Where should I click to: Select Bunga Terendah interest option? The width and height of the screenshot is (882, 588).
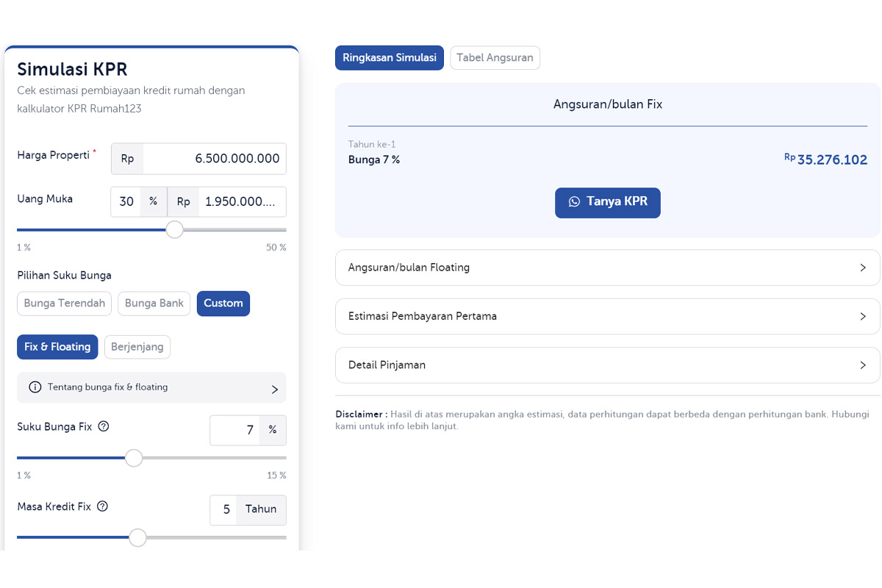click(x=64, y=304)
